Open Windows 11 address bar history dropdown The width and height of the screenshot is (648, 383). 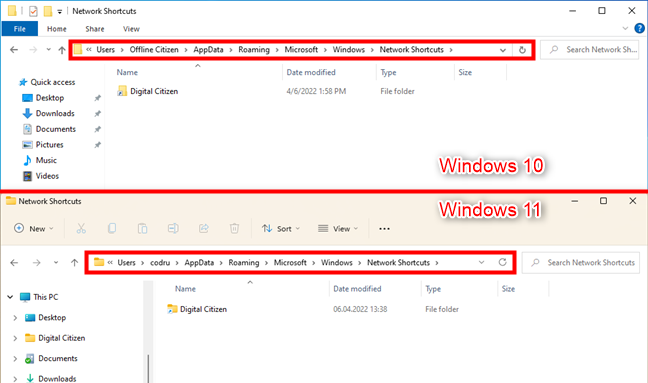(x=481, y=262)
